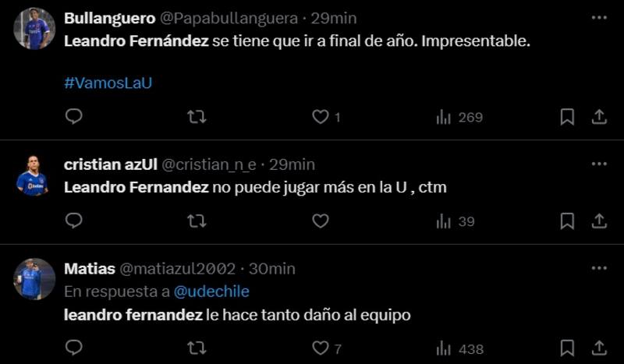Viewport: 624px width, 364px height.
Task: Bookmark Matias's tweet
Action: pyautogui.click(x=567, y=348)
